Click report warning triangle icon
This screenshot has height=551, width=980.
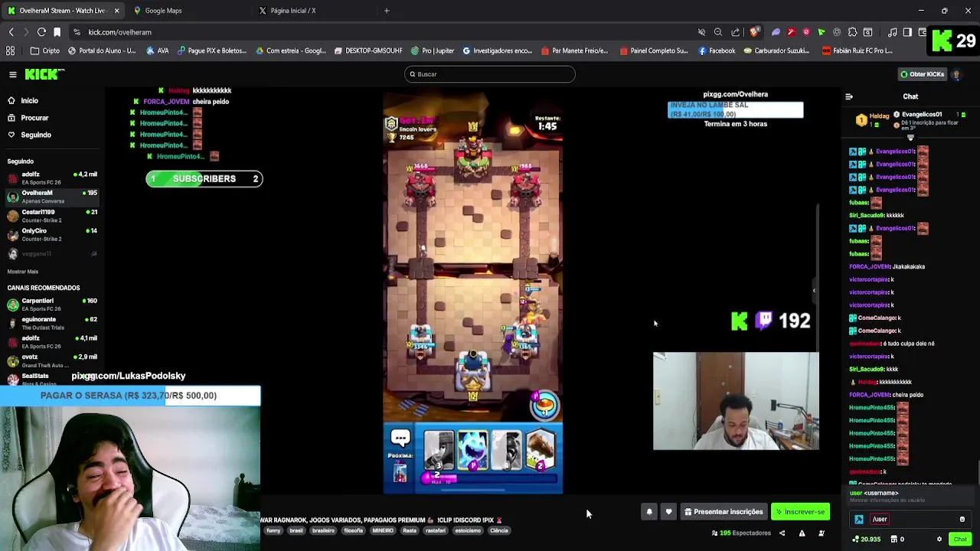click(802, 533)
